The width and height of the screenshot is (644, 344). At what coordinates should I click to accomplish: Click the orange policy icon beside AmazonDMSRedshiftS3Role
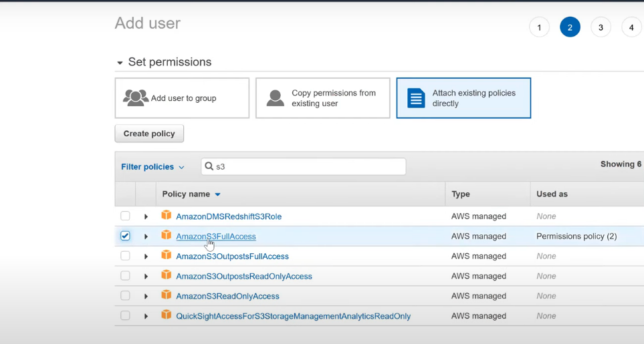167,215
